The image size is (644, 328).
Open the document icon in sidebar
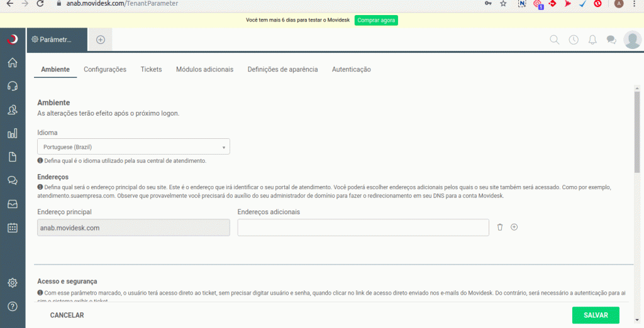12,156
